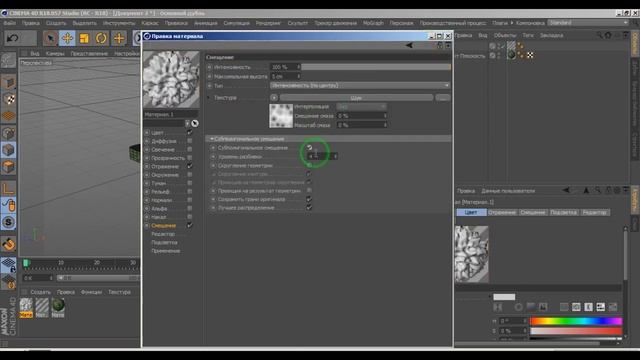
Task: Enable the Альфа channel checkbox
Action: coord(189,209)
